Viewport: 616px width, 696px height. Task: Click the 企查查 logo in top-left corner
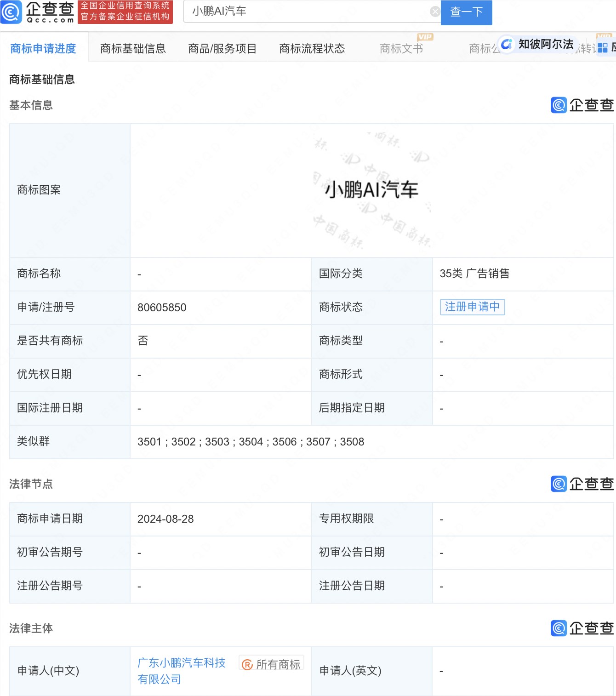39,12
